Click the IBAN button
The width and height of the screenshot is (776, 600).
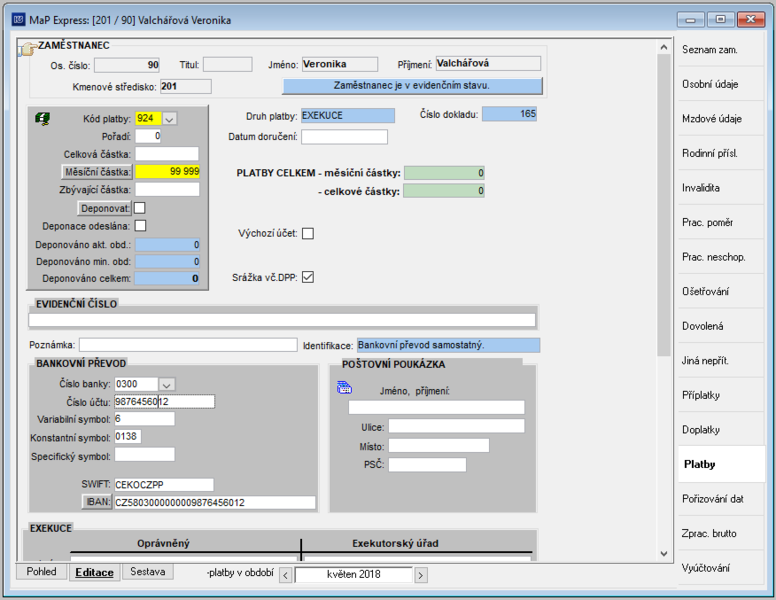point(97,502)
